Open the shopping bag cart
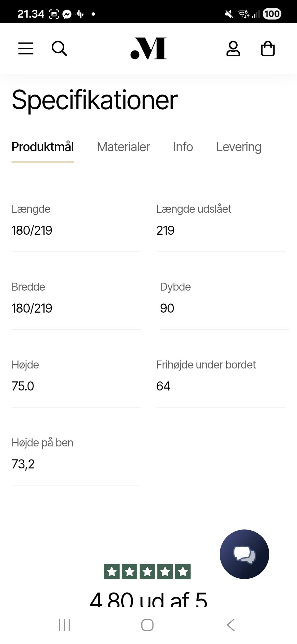Image resolution: width=297 pixels, height=644 pixels. point(268,49)
